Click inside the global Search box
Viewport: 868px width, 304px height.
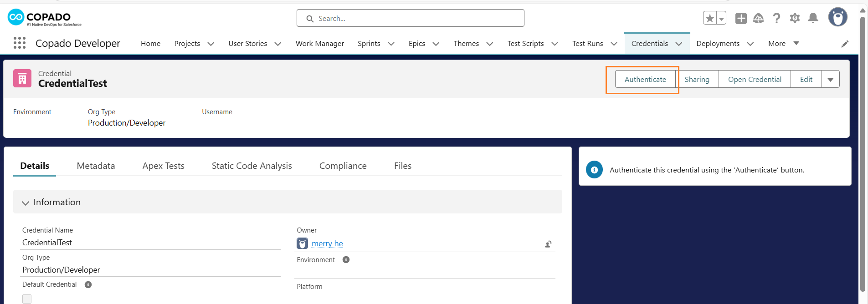click(410, 18)
